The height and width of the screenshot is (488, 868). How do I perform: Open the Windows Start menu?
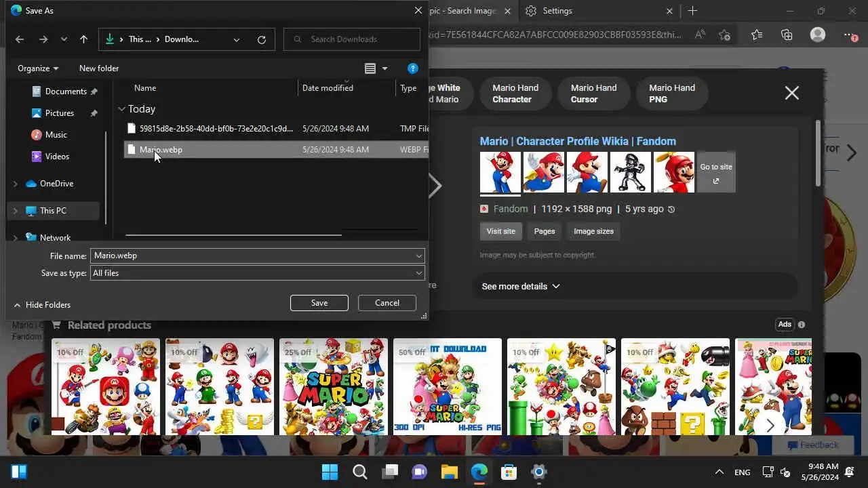[x=330, y=472]
